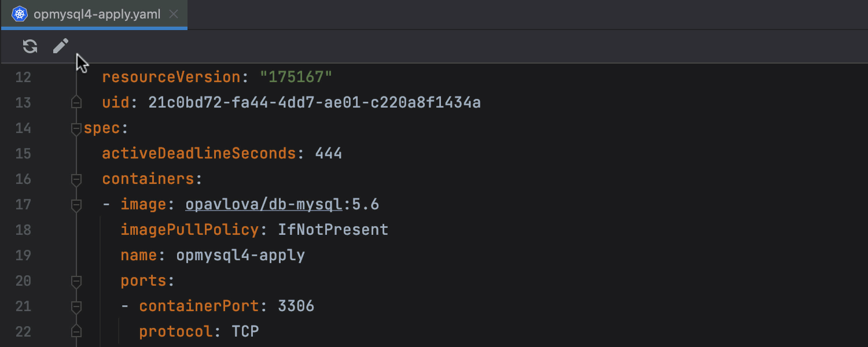Screen dimensions: 868x347
Task: Click the Kubernetes icon on the file tab
Action: click(20, 14)
